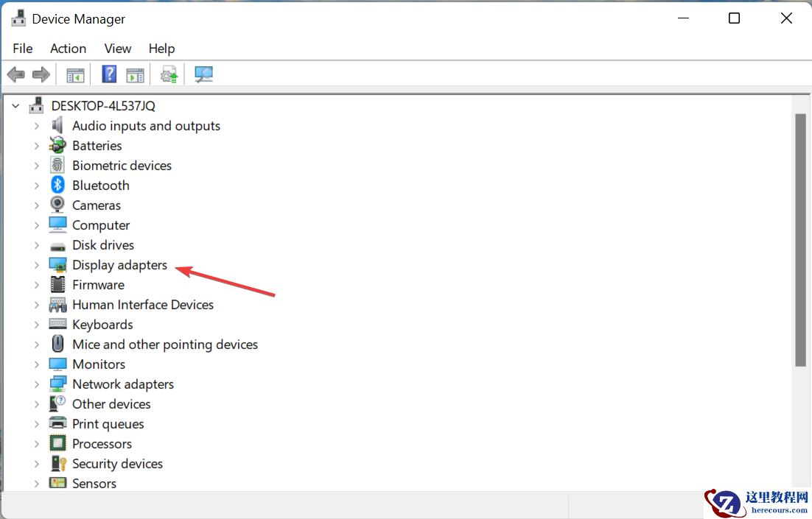Click the Firmware chip icon

[x=57, y=284]
